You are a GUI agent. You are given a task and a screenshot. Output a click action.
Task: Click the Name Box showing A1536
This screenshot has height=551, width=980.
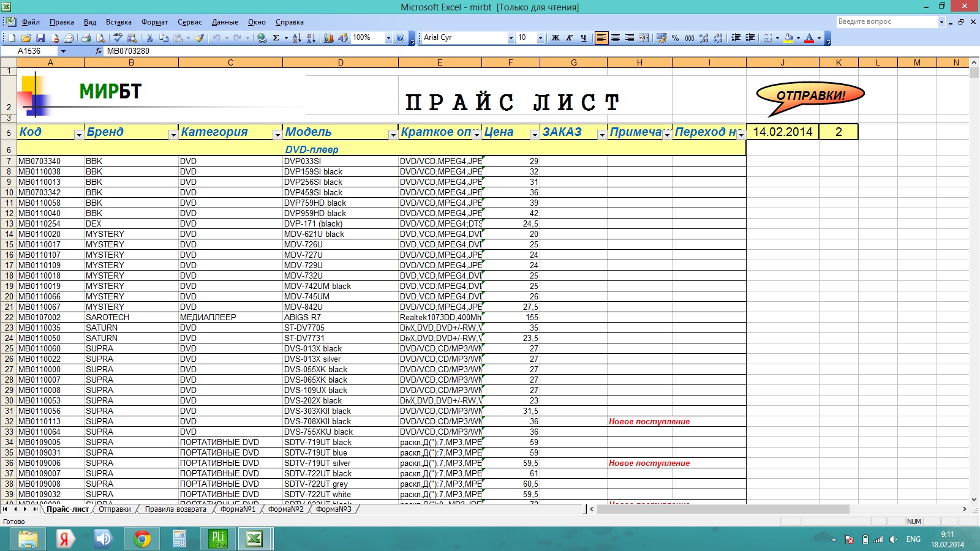[29, 51]
